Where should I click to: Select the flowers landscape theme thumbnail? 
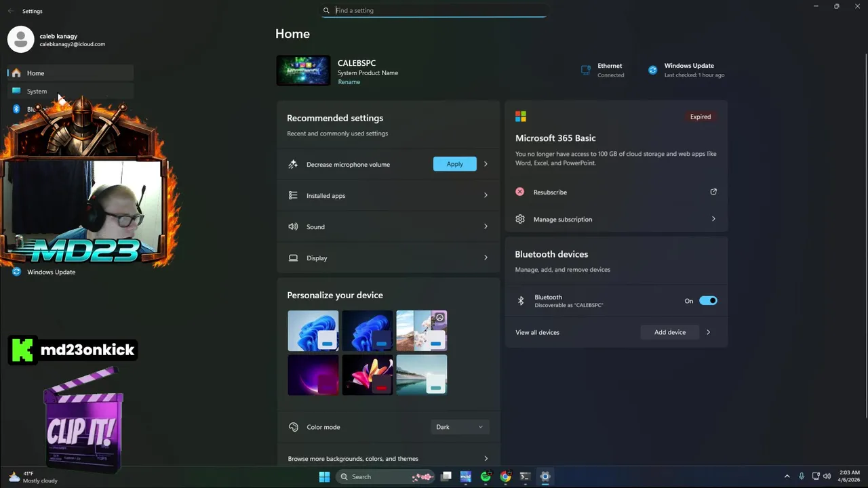[x=421, y=331]
